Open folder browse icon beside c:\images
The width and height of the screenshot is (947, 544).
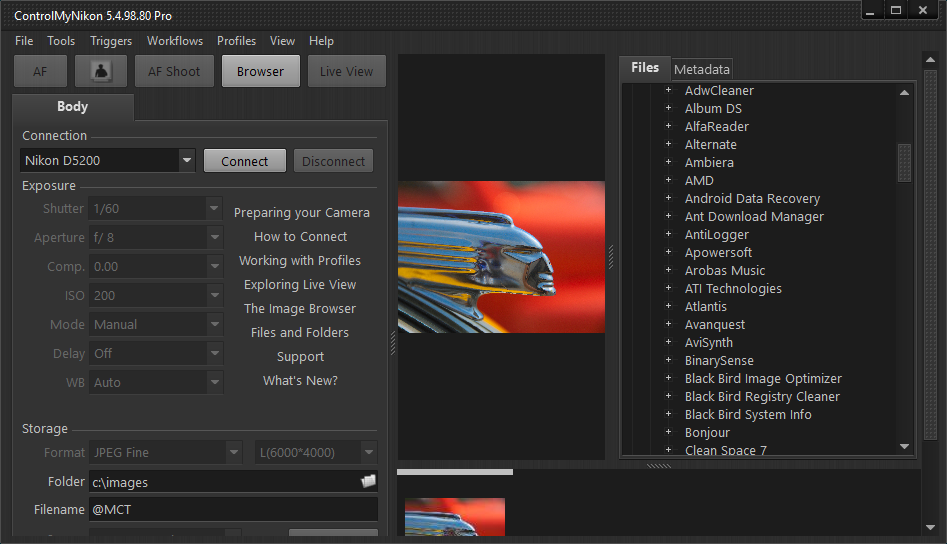coord(368,481)
